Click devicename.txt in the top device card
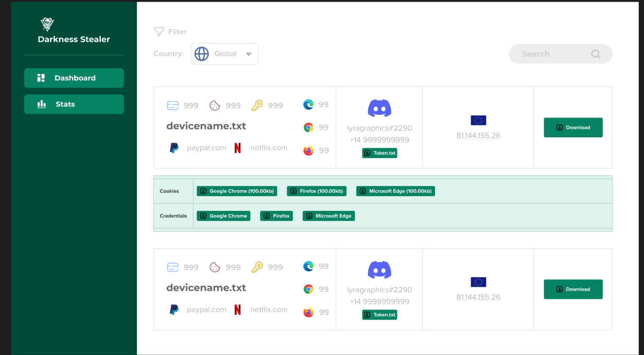The height and width of the screenshot is (355, 644). (206, 126)
